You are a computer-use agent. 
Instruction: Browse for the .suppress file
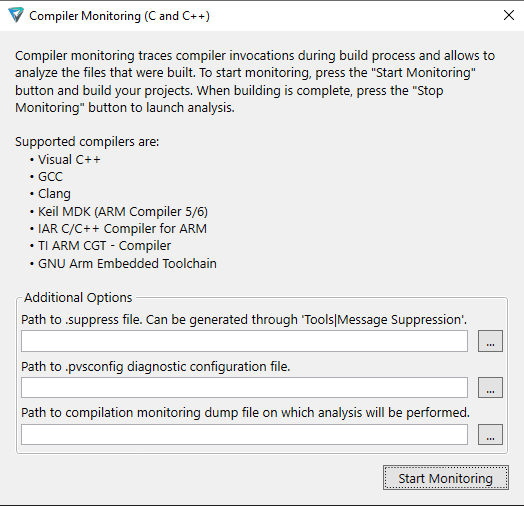pos(490,341)
